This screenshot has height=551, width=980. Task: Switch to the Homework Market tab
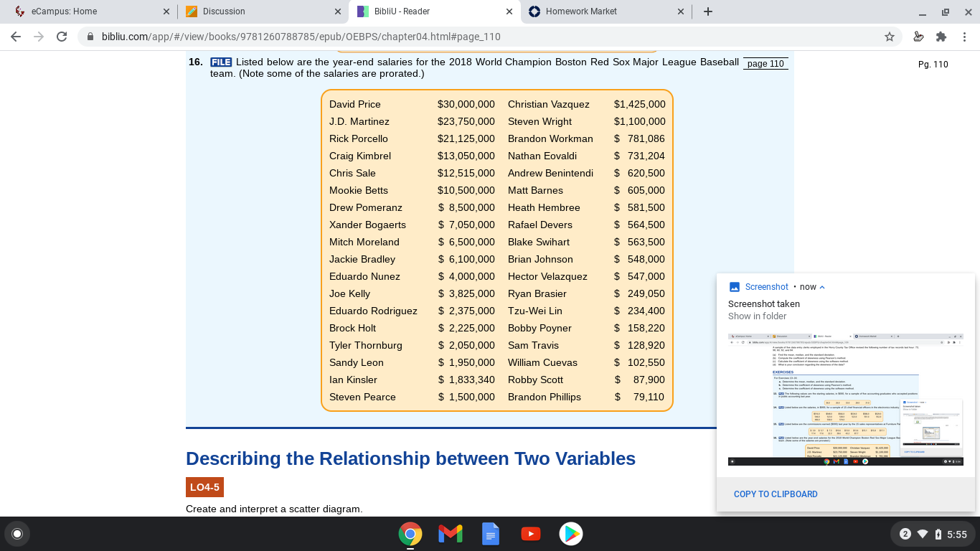coord(606,11)
